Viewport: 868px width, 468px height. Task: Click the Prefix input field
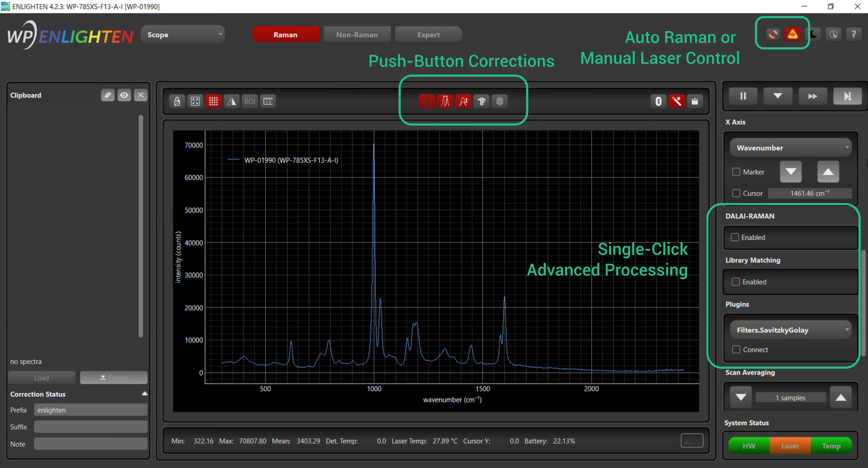(x=91, y=410)
